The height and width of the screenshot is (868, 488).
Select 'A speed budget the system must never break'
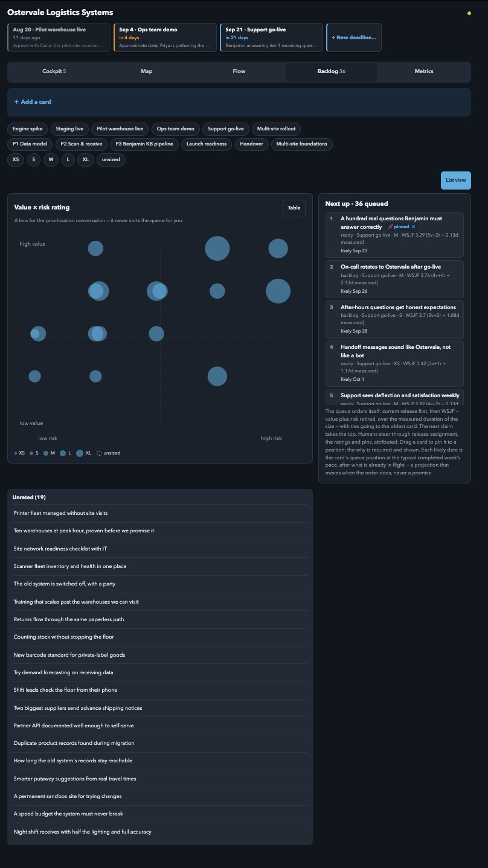pos(160,814)
